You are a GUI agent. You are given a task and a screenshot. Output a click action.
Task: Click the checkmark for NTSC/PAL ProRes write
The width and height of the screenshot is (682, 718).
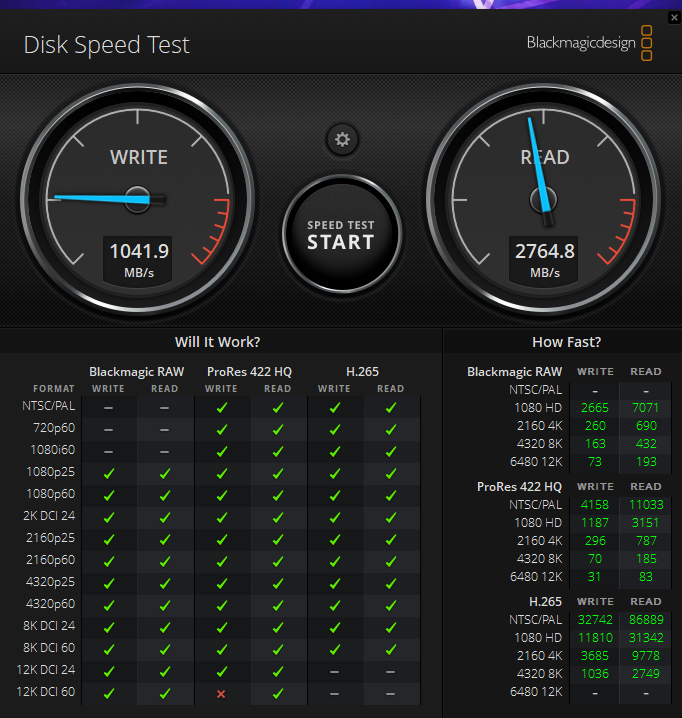coord(222,408)
